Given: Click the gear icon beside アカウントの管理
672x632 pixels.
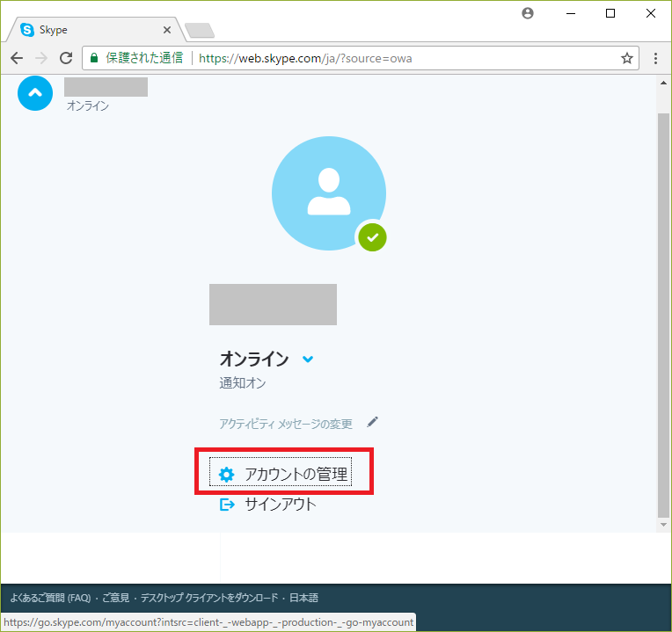Looking at the screenshot, I should (x=226, y=475).
